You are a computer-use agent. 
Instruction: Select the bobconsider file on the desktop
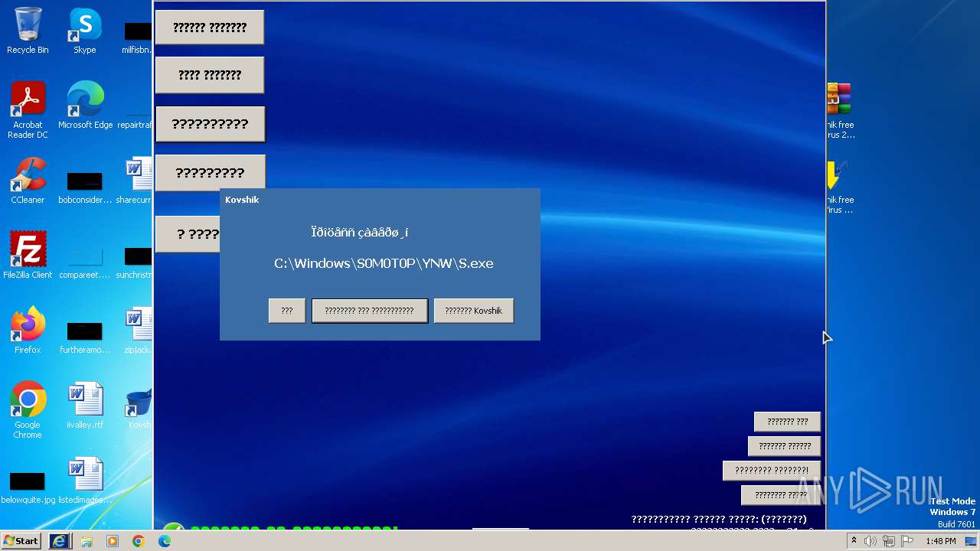(85, 187)
